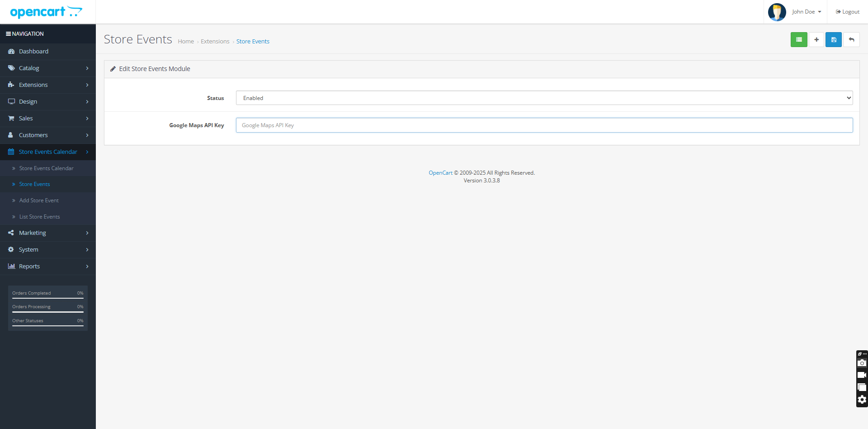The width and height of the screenshot is (868, 429).
Task: Click the back arrow cancel icon button
Action: click(851, 40)
